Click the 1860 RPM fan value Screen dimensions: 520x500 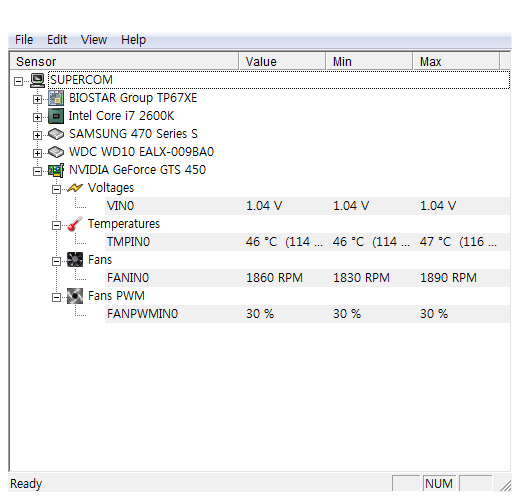pos(274,278)
